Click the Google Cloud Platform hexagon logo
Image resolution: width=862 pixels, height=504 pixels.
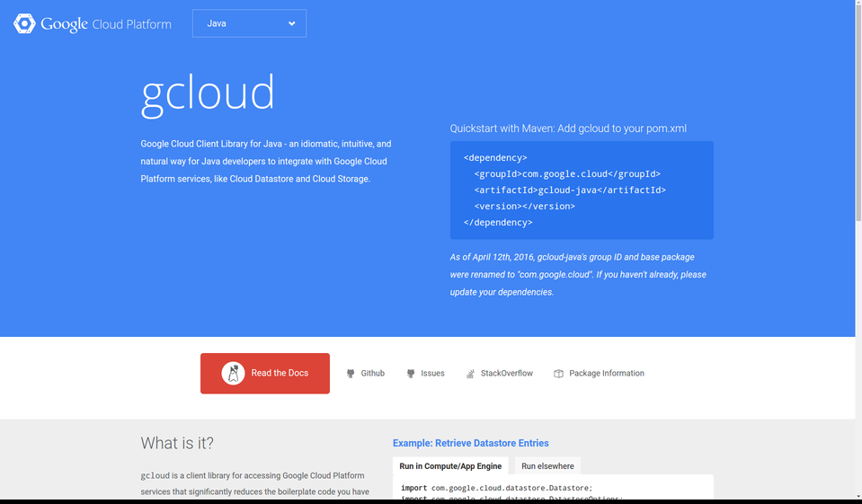click(24, 23)
